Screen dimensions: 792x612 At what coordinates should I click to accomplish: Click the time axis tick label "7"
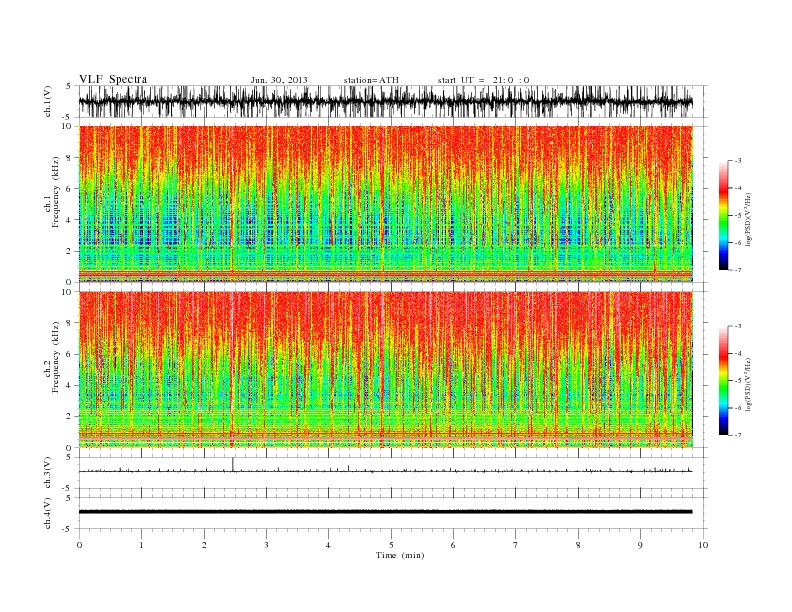516,545
